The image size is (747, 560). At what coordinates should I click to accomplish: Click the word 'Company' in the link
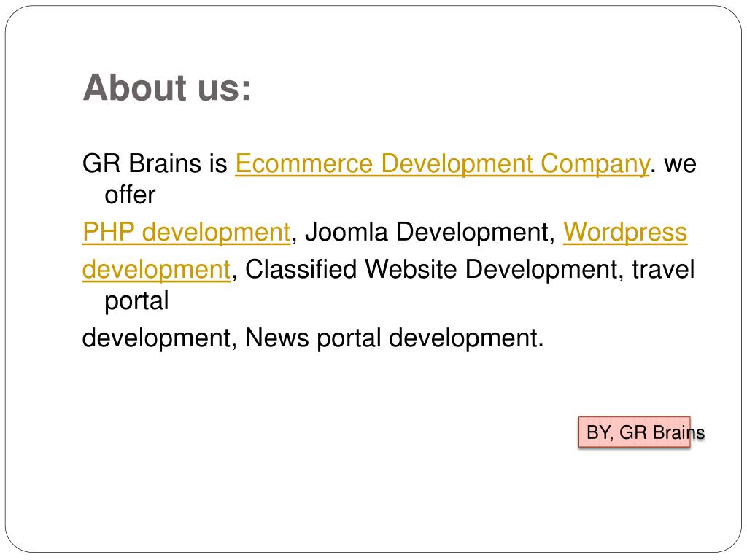click(x=595, y=164)
